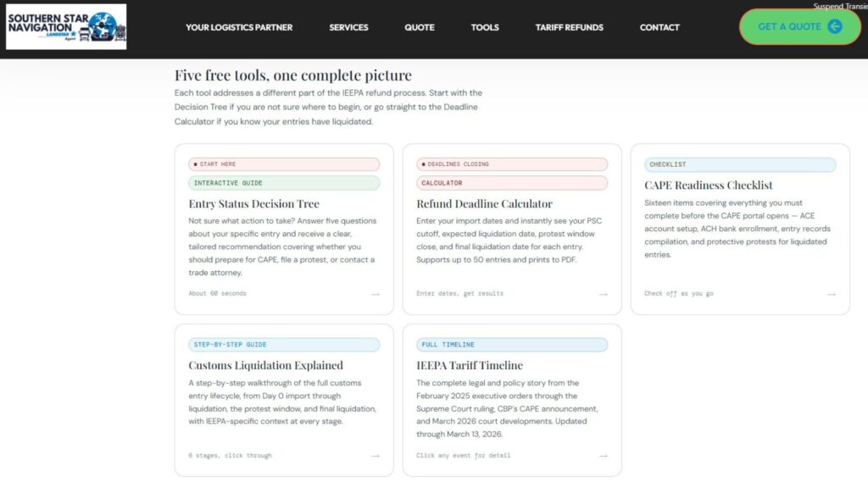Screen dimensions: 868x488
Task: Click the CAPE Readiness Checklist heading
Action: tap(708, 186)
